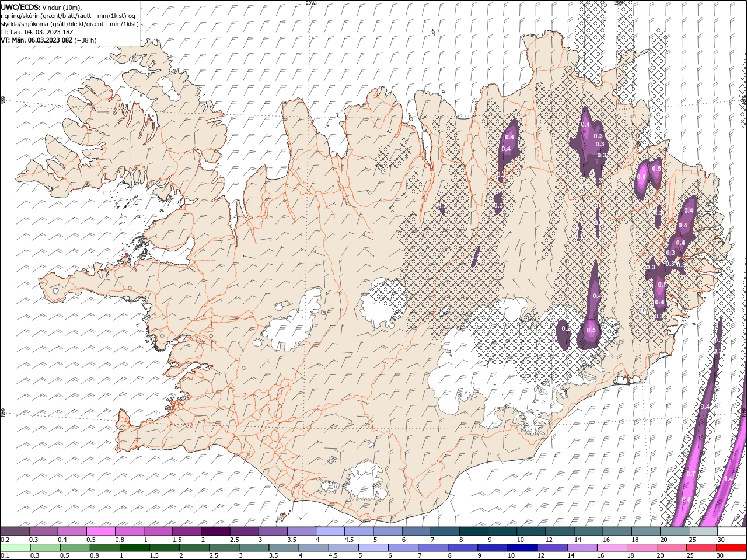Select the 12 swatch in the rain legend

[x=552, y=548]
